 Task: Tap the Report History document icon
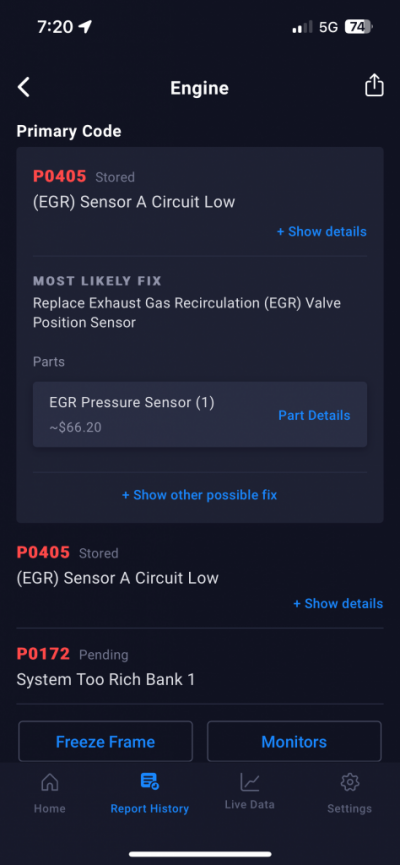(x=150, y=781)
